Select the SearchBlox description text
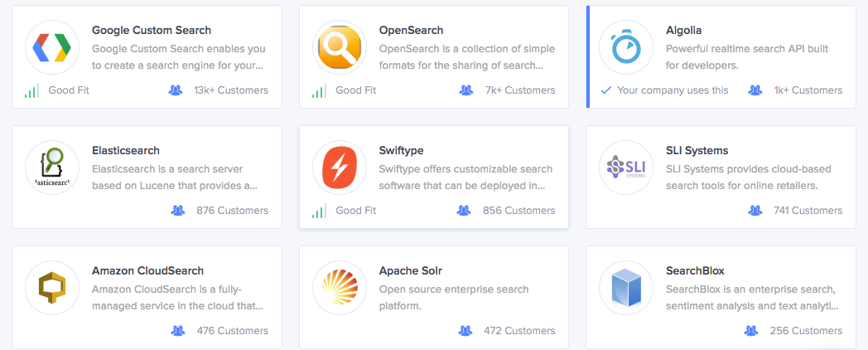 click(x=750, y=297)
